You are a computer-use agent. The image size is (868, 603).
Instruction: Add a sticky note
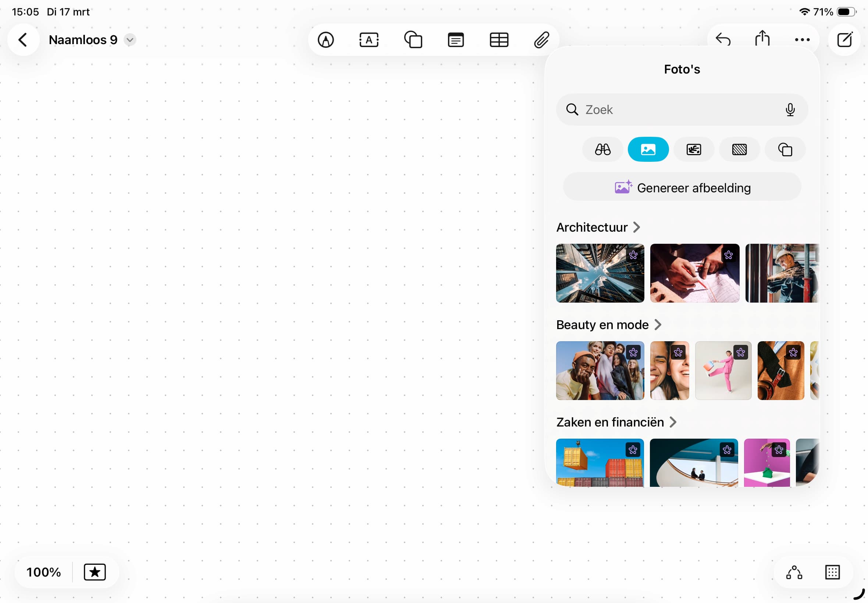pos(456,40)
